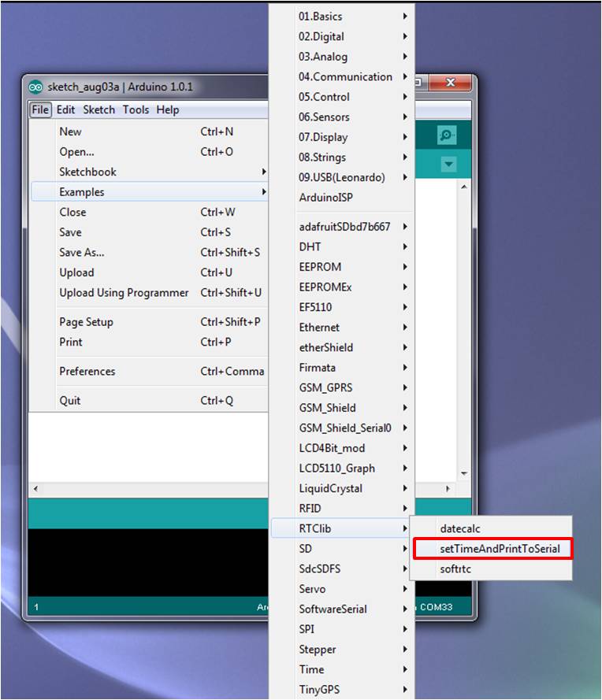
Task: Open the Help menu
Action: click(x=168, y=109)
